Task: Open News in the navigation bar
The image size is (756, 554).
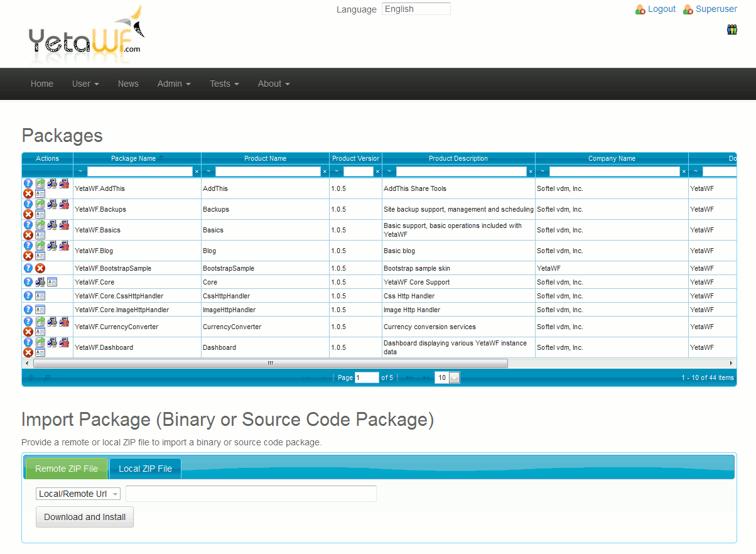Action: pyautogui.click(x=128, y=84)
